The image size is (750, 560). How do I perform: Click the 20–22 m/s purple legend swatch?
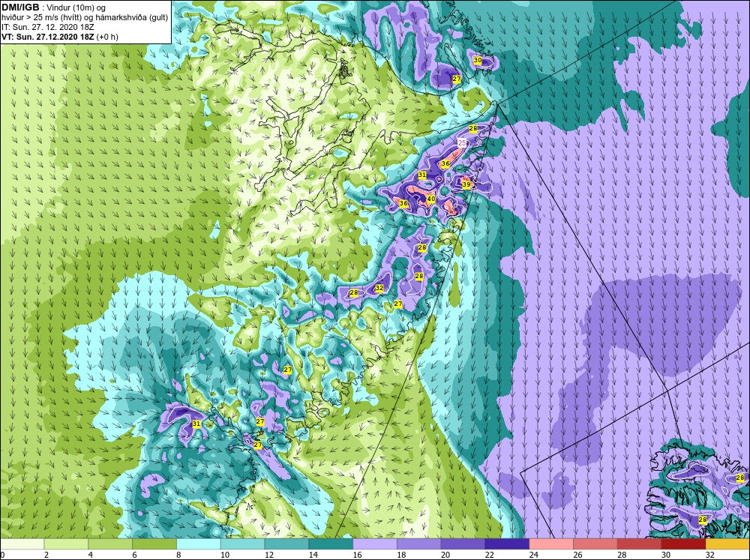pos(463,544)
